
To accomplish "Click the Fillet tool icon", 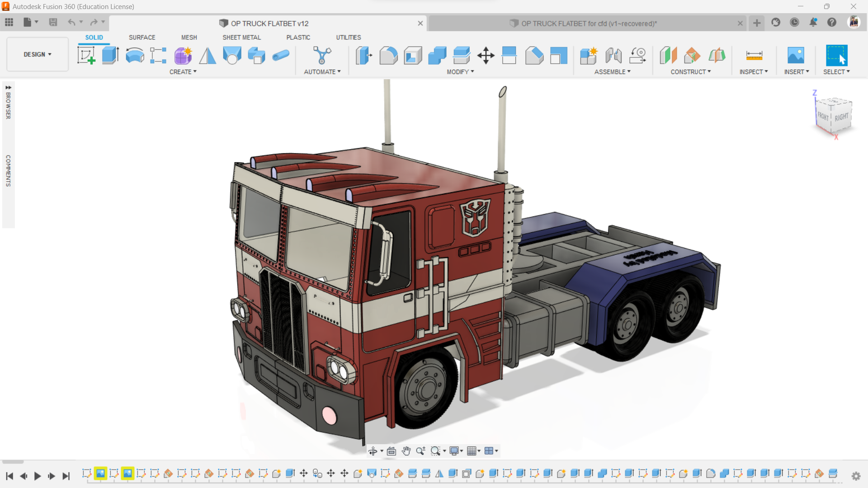I will tap(388, 56).
